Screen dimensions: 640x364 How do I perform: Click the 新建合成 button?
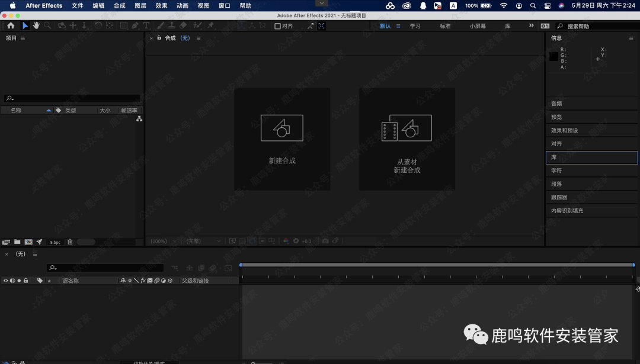click(282, 139)
